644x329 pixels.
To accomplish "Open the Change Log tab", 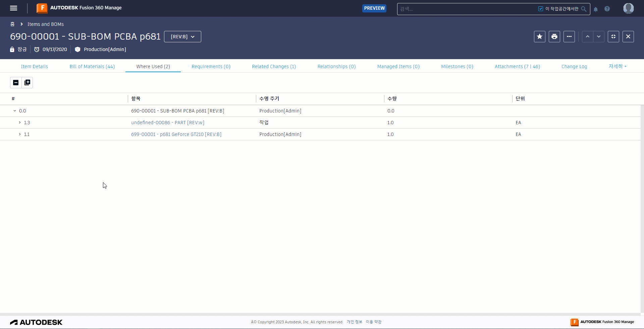I will click(574, 66).
